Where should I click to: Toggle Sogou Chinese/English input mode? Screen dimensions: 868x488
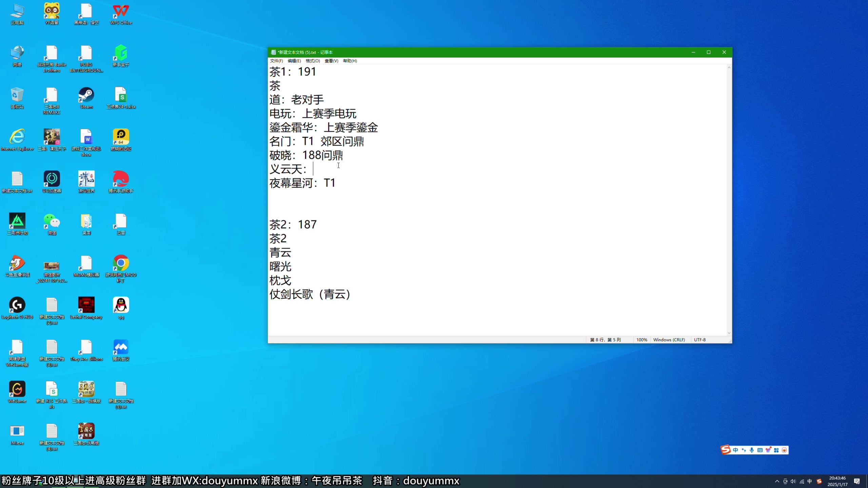(735, 450)
